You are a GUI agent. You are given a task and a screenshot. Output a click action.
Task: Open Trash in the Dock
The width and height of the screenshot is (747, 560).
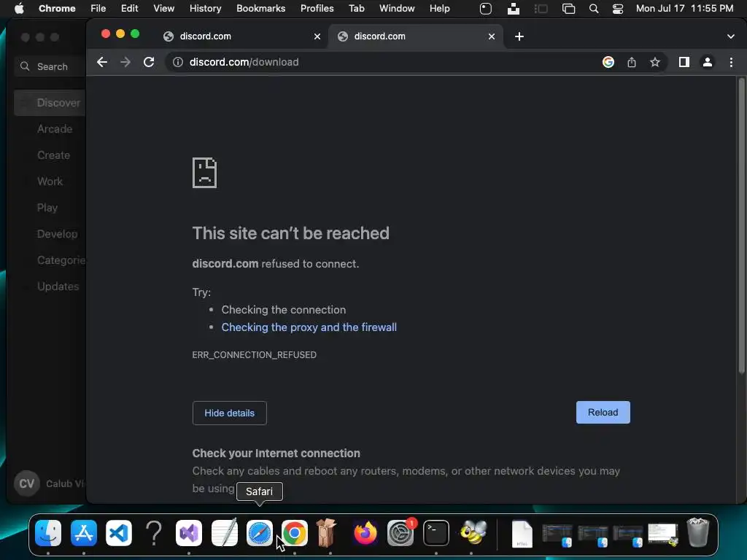(x=698, y=533)
